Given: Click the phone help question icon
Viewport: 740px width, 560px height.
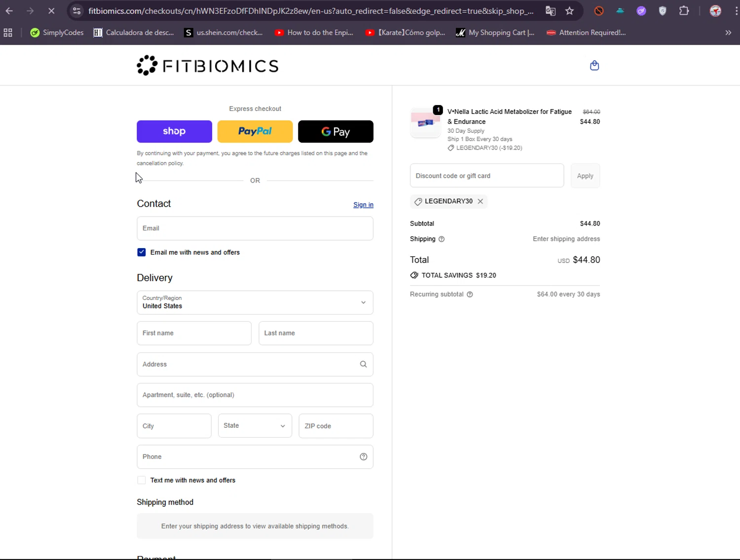Looking at the screenshot, I should (364, 456).
